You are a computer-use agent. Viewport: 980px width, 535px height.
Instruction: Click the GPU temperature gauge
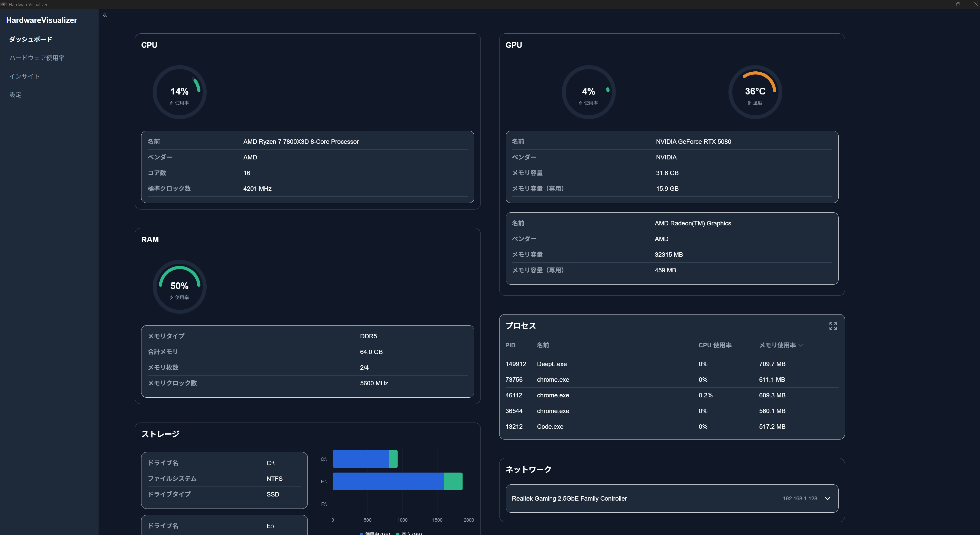755,92
